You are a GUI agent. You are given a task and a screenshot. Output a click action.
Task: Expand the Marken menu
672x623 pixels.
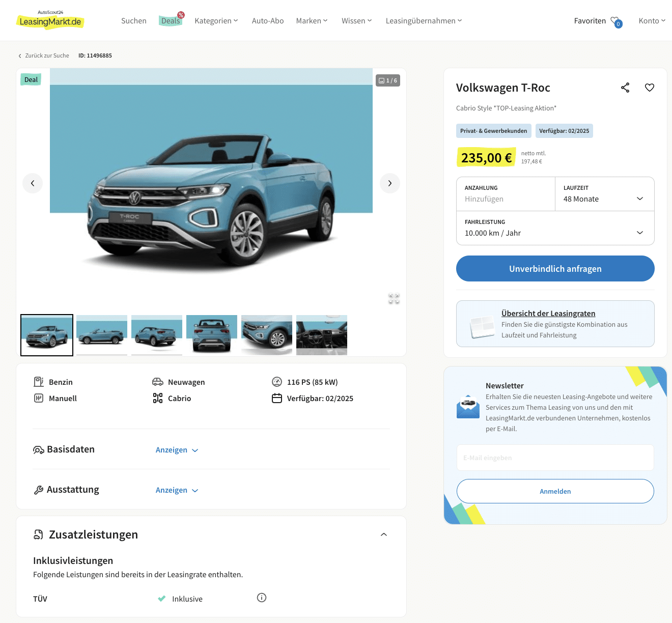click(312, 21)
